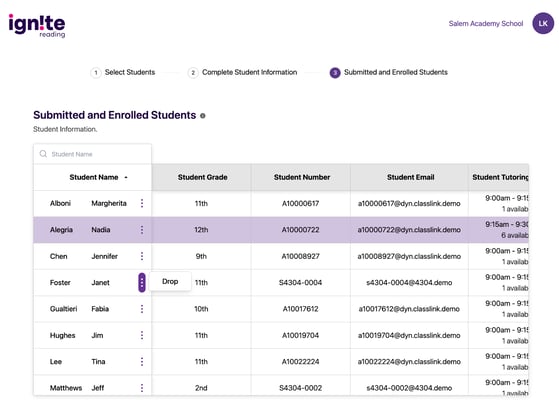The image size is (559, 405).
Task: Click the Salem Academy School link
Action: click(x=486, y=24)
